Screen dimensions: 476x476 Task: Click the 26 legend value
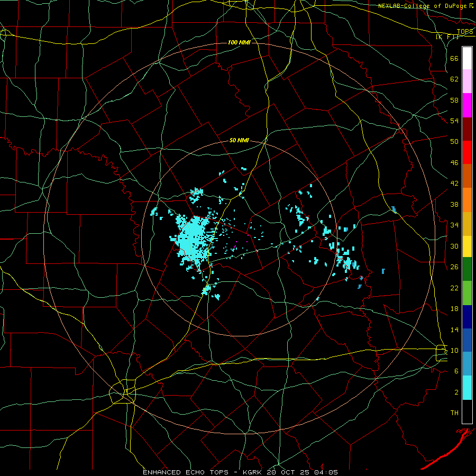tap(454, 267)
